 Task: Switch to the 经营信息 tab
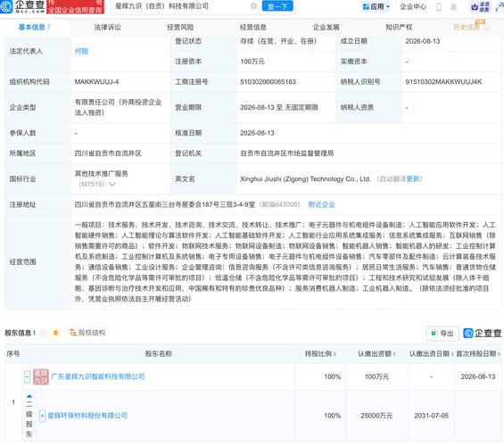[x=253, y=28]
